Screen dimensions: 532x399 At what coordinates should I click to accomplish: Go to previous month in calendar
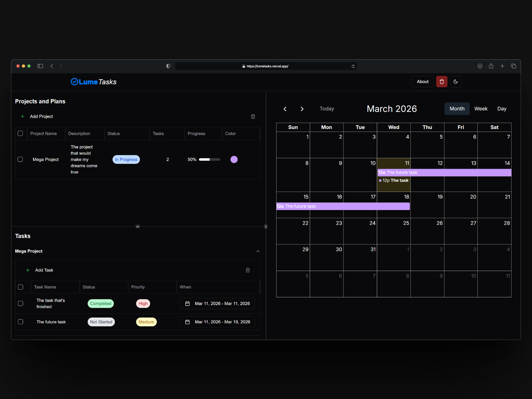(285, 109)
